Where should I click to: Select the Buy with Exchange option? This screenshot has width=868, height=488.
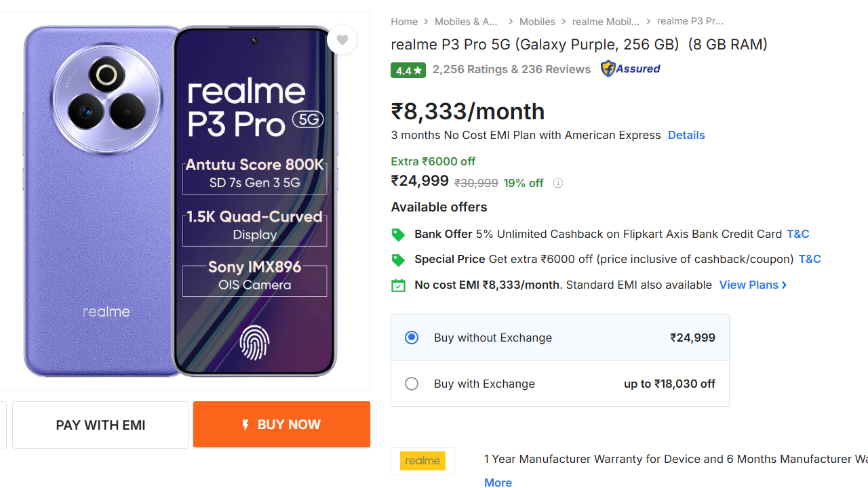click(x=412, y=383)
